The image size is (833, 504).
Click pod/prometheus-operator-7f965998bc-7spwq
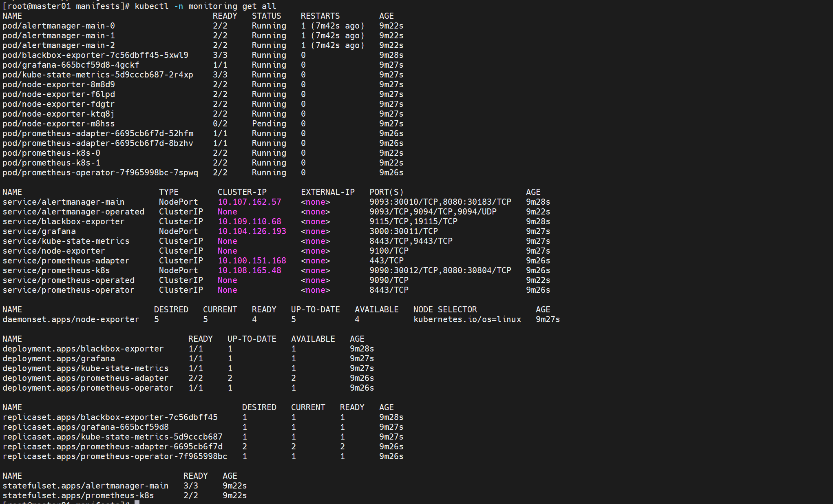click(100, 172)
